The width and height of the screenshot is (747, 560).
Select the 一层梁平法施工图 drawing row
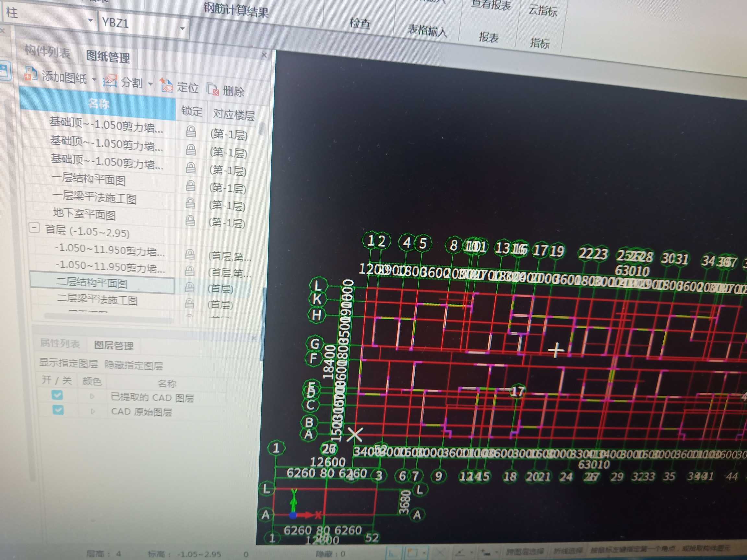tap(94, 197)
